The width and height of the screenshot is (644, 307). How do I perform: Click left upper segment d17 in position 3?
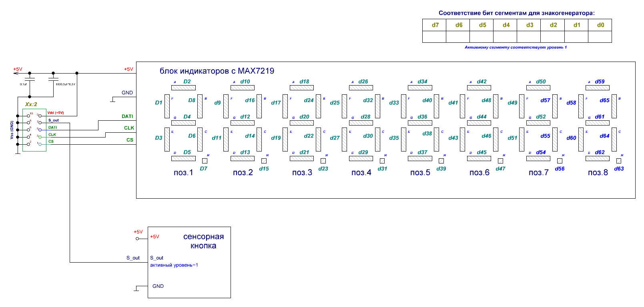tap(285, 106)
